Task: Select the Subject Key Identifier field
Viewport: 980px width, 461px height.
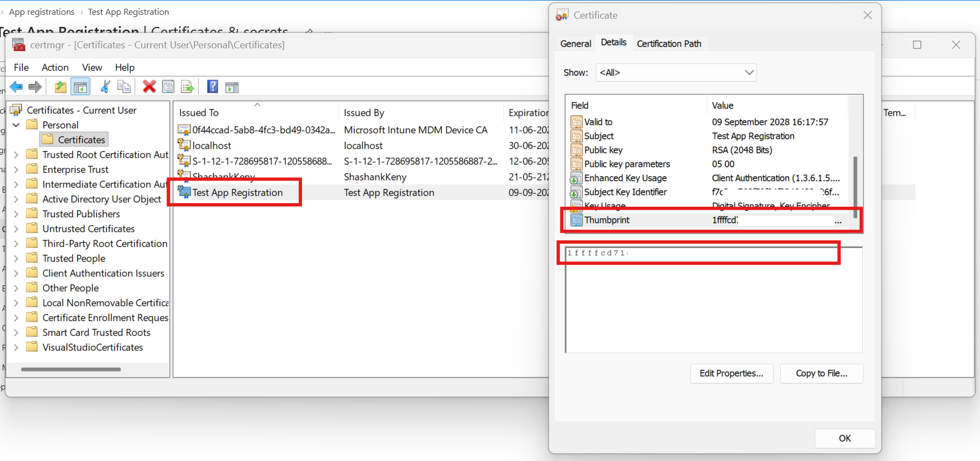Action: point(708,192)
